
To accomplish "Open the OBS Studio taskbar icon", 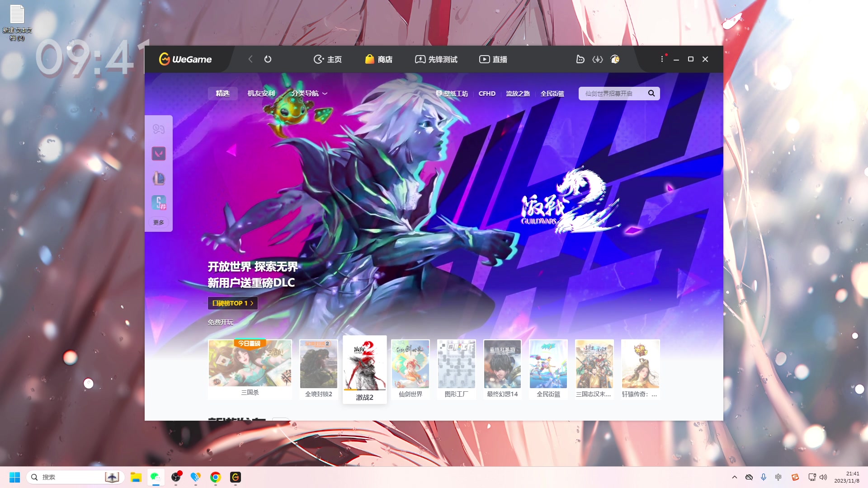I will pyautogui.click(x=176, y=477).
